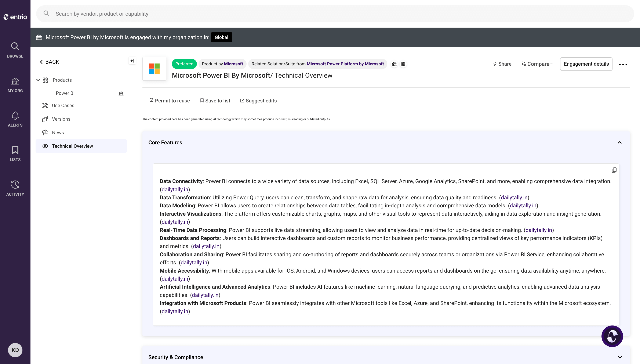Click the Microsoft logo thumbnail
This screenshot has width=640, height=364.
click(x=154, y=69)
